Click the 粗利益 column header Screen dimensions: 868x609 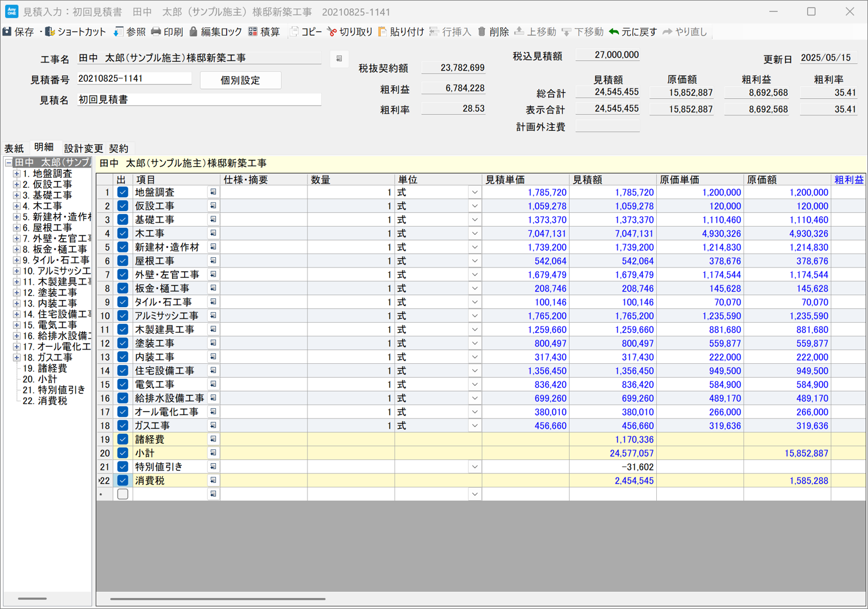coord(848,180)
